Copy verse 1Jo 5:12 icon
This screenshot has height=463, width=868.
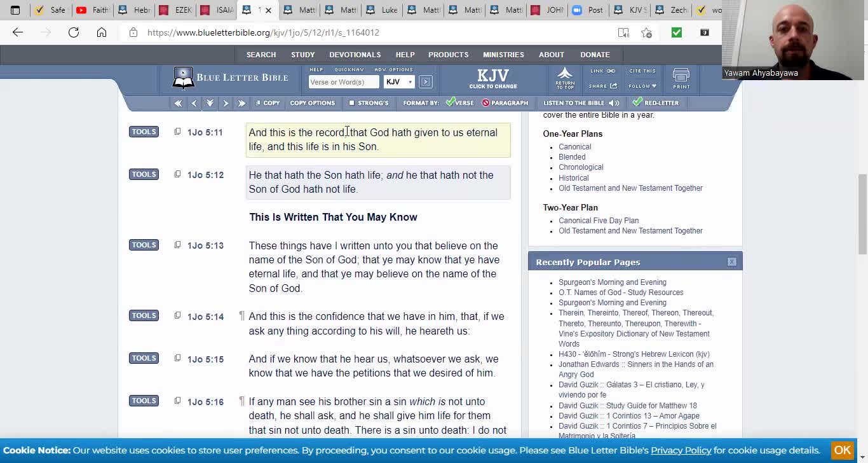click(x=177, y=174)
